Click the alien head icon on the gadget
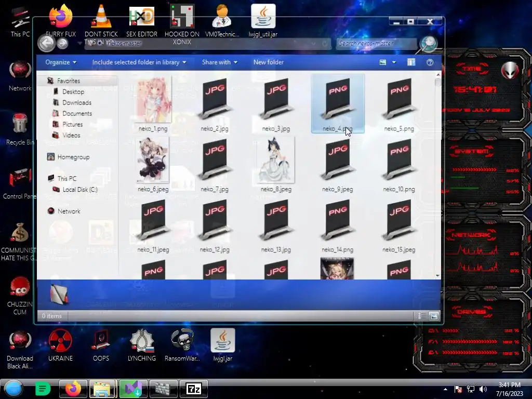Screen dimensions: 532x399 pyautogui.click(x=510, y=70)
